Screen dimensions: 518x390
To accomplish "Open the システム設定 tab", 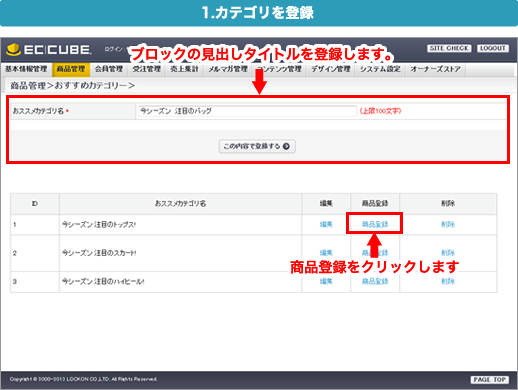I will tap(380, 69).
